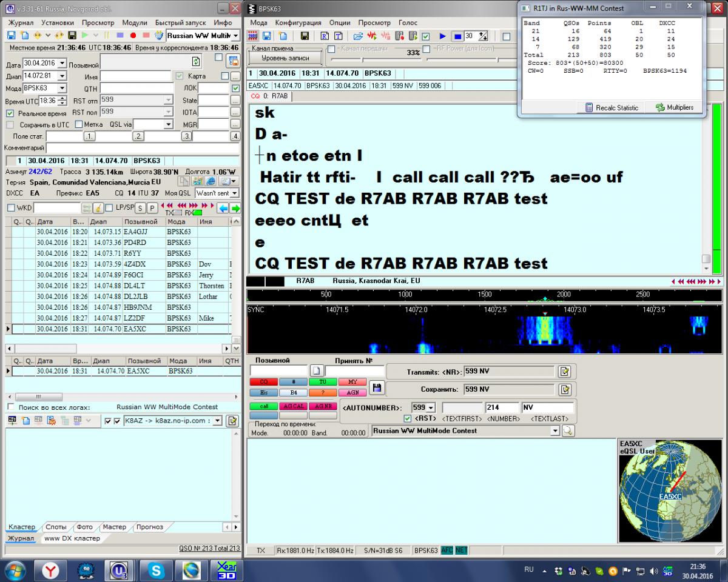Adjust the 33% receive level slider
Screen dimensions: 728x582
click(x=362, y=60)
